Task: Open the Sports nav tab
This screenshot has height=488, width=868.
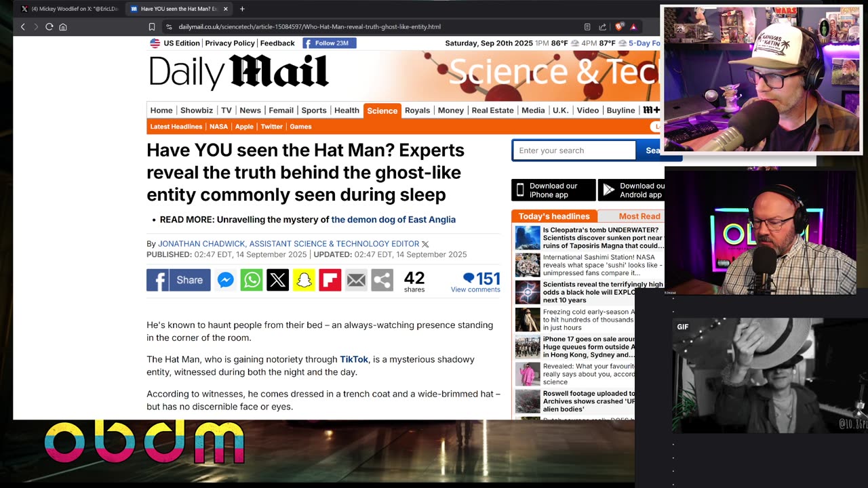Action: pos(314,110)
